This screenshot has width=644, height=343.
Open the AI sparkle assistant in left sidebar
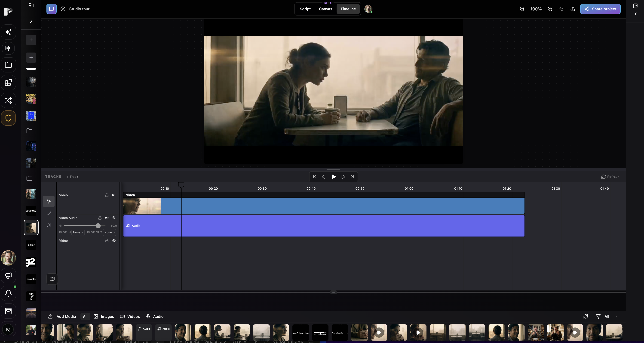click(8, 32)
